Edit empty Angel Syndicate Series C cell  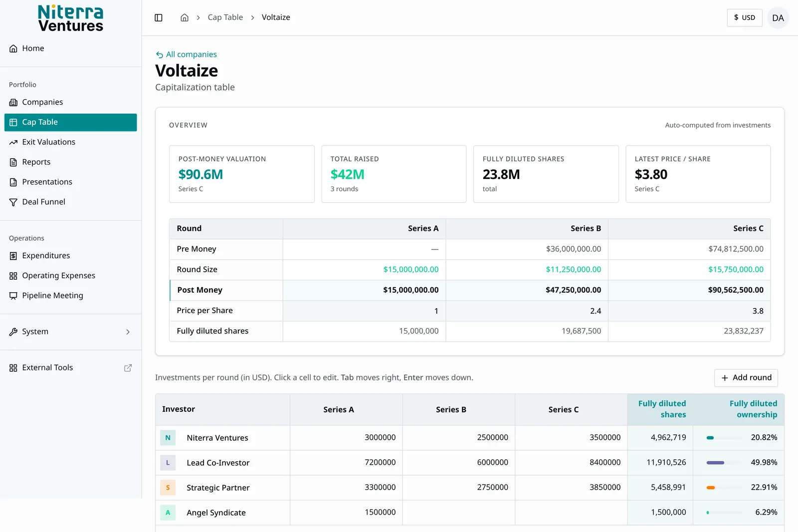pyautogui.click(x=572, y=513)
